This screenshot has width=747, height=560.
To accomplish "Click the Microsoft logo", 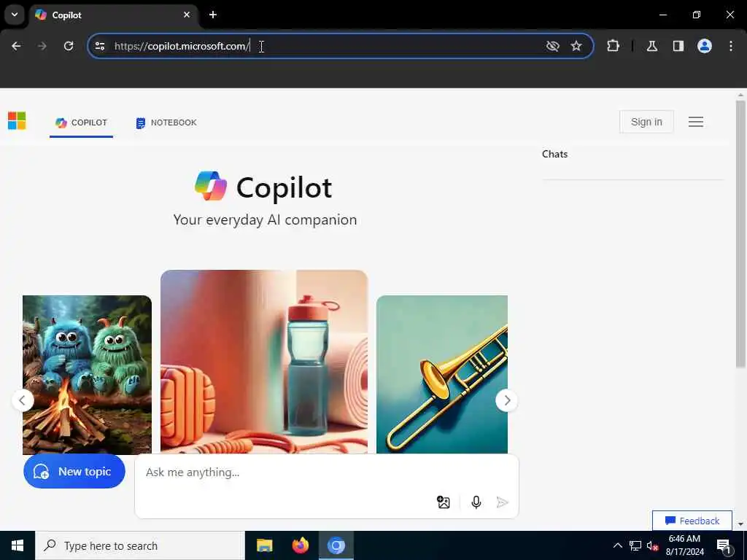I will click(17, 120).
